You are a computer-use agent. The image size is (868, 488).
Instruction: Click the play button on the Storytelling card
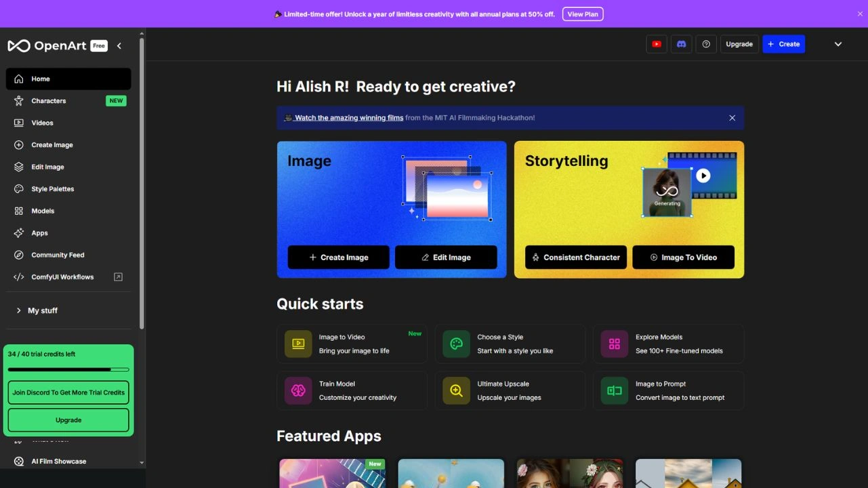pyautogui.click(x=703, y=176)
